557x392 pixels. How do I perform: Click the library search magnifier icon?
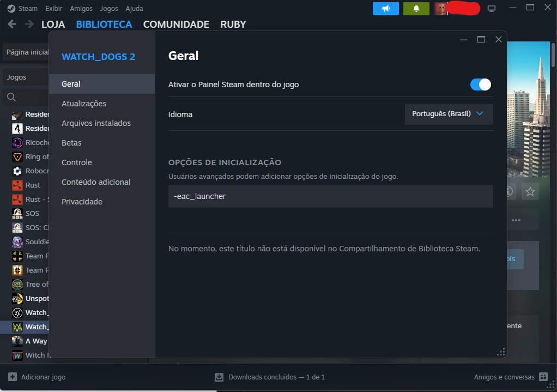(x=11, y=97)
